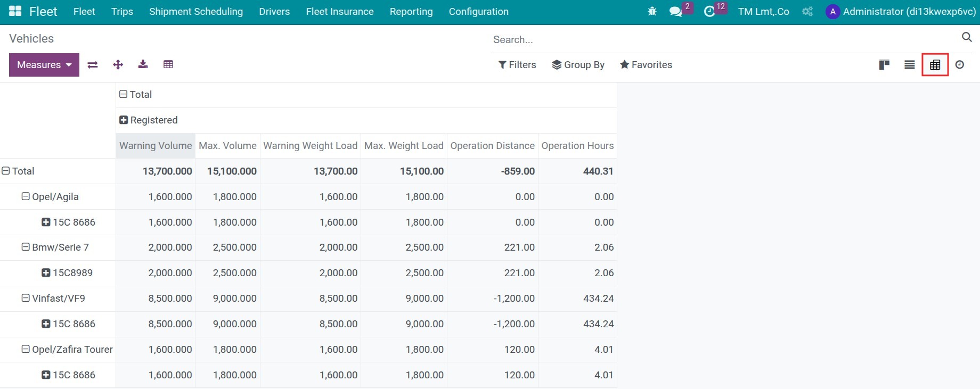Viewport: 980px width, 389px height.
Task: Select the pivot view icon
Action: 935,65
